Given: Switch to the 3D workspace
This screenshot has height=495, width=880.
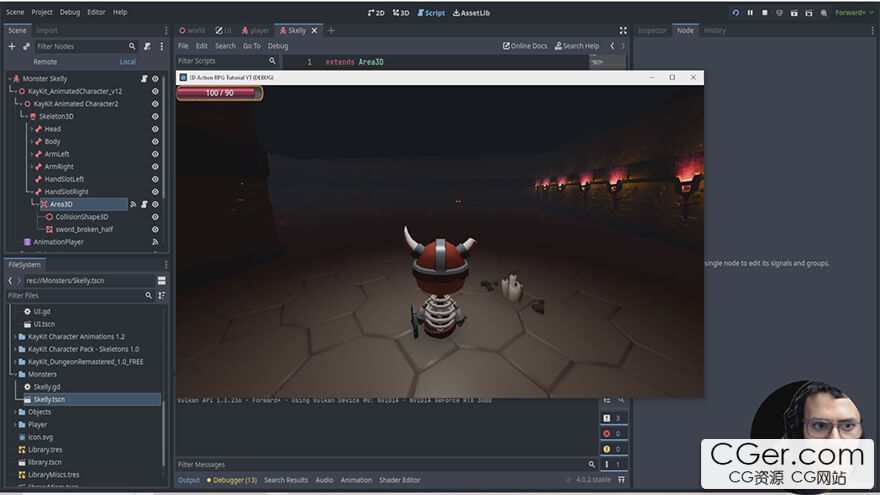Looking at the screenshot, I should coord(400,13).
